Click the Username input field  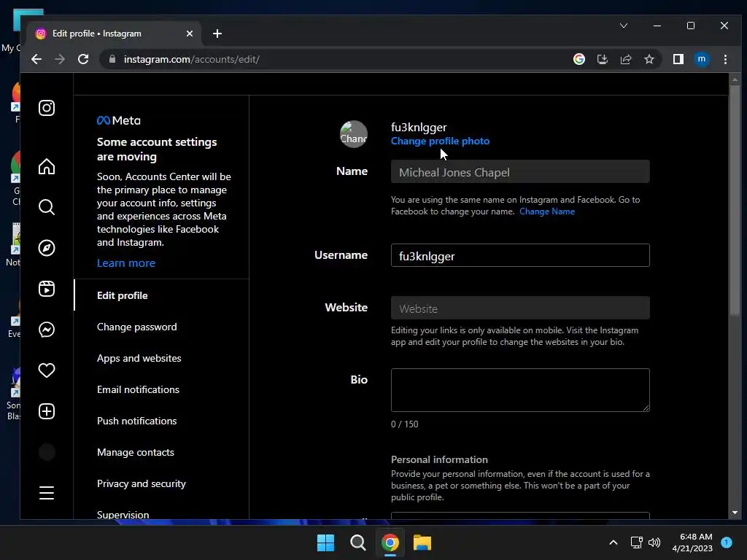point(520,256)
